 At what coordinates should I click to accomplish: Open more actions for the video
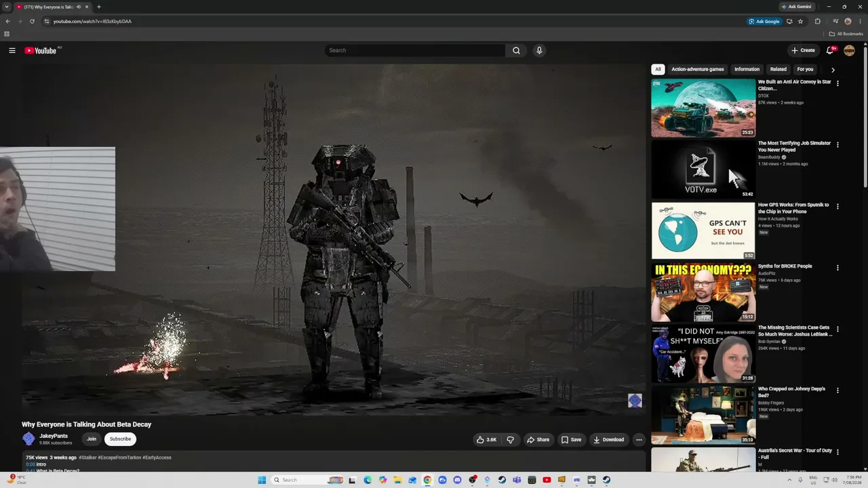[x=639, y=439]
